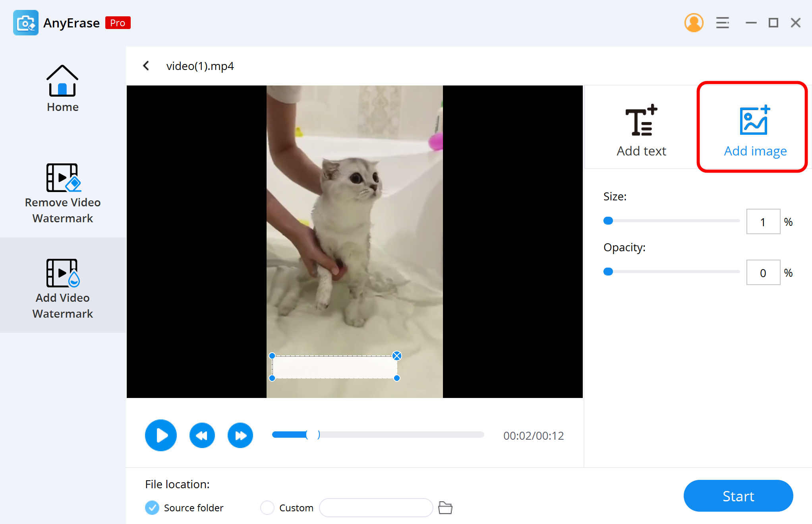Click the rewind button on video player
Screen dimensions: 812x524
click(202, 435)
